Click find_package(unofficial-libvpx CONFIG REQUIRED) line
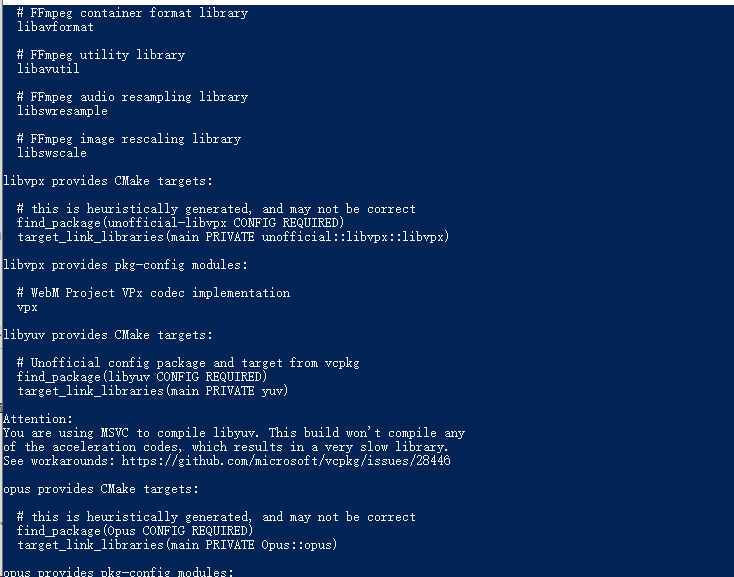Viewport: 734px width, 577px height. coord(181,223)
